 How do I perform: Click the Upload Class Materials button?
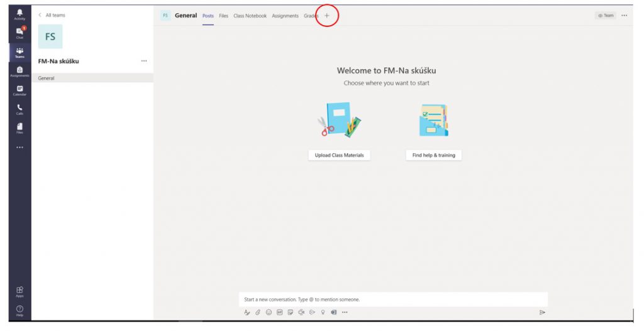[339, 155]
